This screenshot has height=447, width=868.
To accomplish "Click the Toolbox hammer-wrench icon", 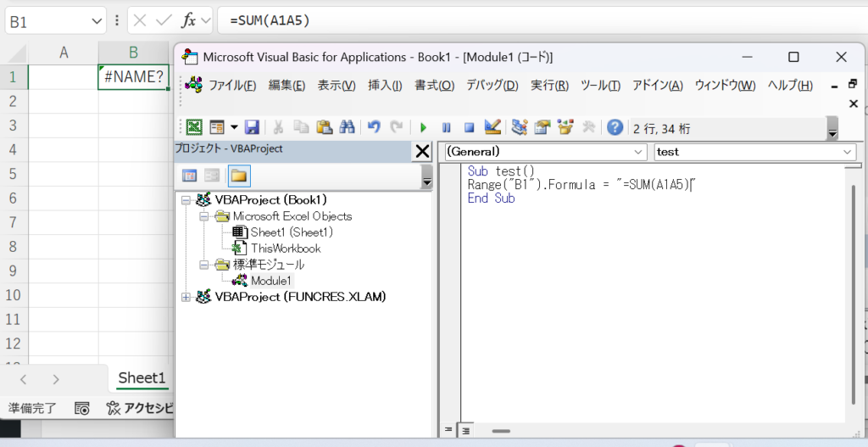I will click(x=588, y=128).
